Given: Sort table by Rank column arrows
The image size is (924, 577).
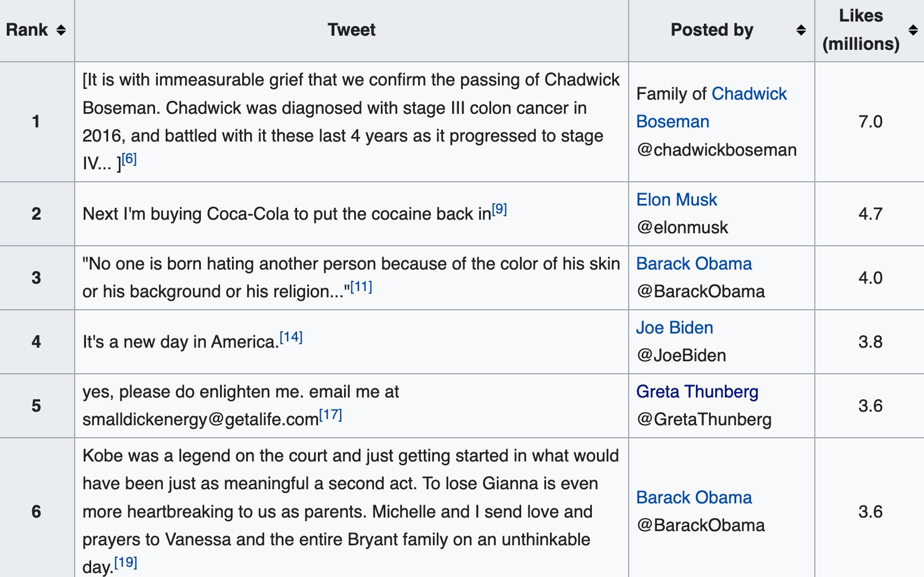Looking at the screenshot, I should (x=61, y=30).
